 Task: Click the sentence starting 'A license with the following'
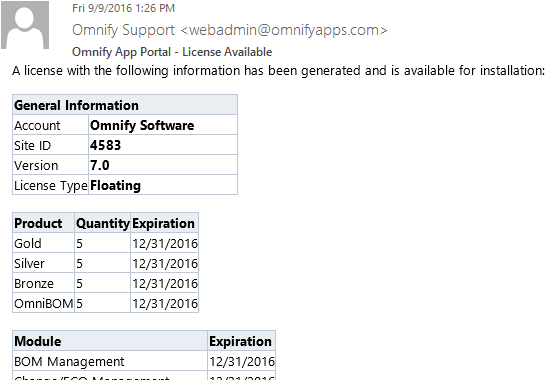278,71
